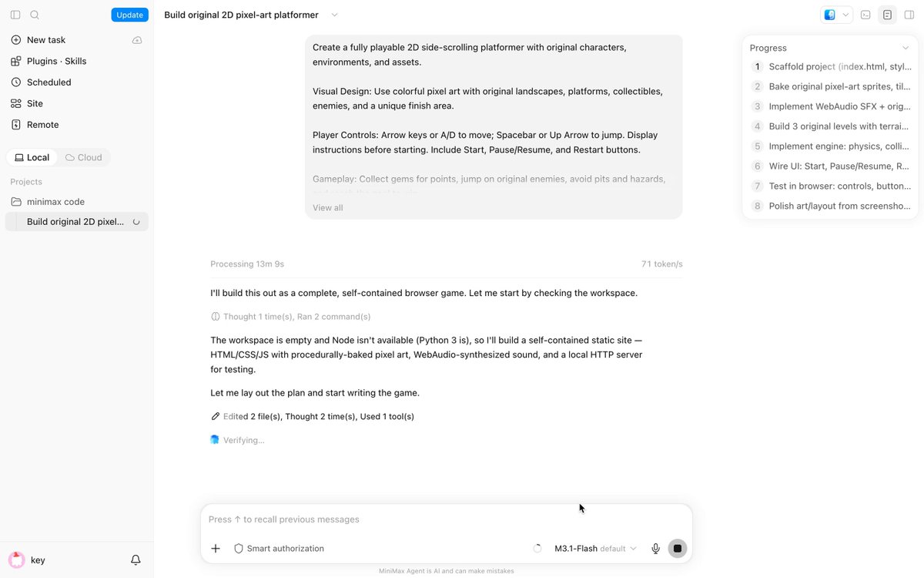Open the terminal panel icon in top bar
This screenshot has height=578, width=924.
coord(865,15)
